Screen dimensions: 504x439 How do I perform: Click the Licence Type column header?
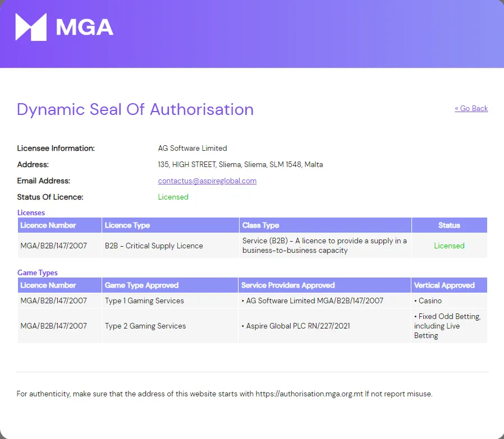[127, 225]
